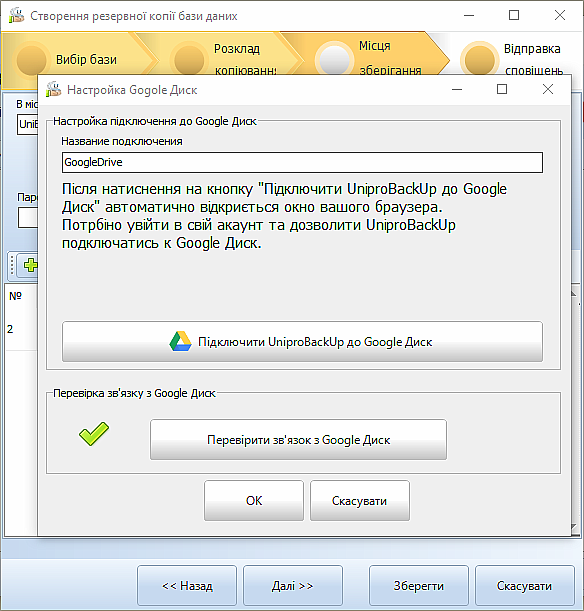Screen dimensions: 584x611
Task: Go back with << Назад button
Action: click(x=187, y=586)
